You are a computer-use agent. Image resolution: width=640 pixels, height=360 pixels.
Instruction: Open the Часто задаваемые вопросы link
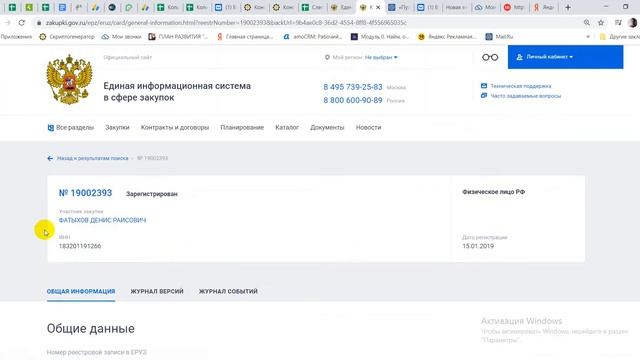click(x=525, y=96)
